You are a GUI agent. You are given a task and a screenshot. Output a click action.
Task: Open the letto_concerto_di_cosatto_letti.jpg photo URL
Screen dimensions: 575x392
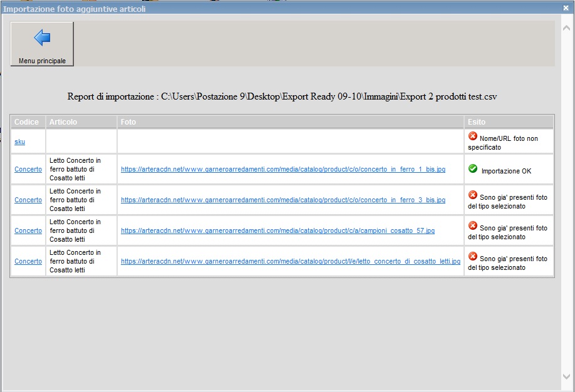click(x=291, y=261)
